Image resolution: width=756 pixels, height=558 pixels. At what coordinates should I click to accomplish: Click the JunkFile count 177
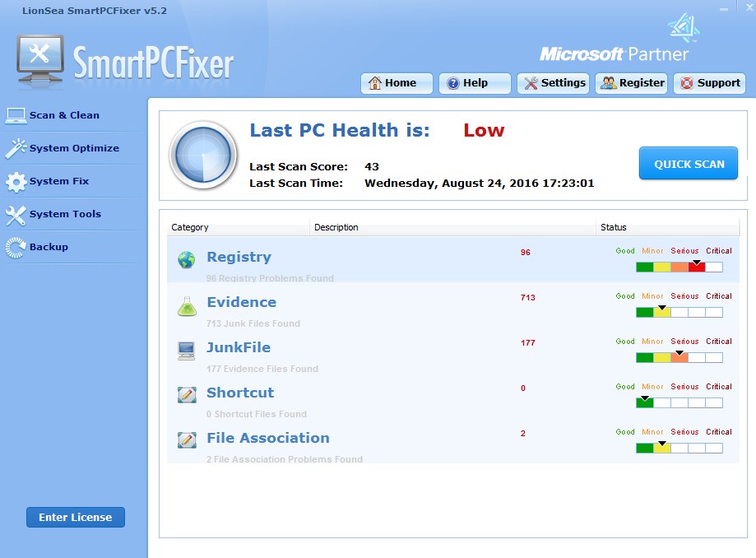point(528,343)
